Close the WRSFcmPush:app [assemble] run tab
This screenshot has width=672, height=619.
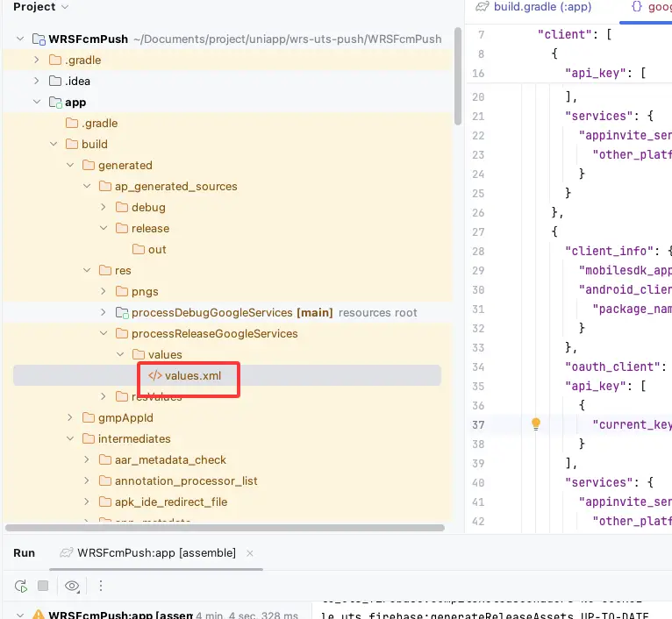[248, 553]
